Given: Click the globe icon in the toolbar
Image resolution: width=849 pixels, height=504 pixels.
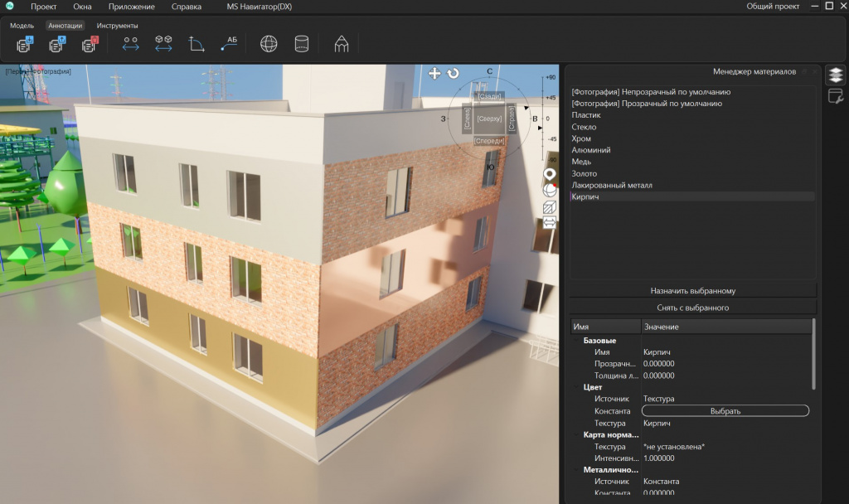Looking at the screenshot, I should (269, 44).
